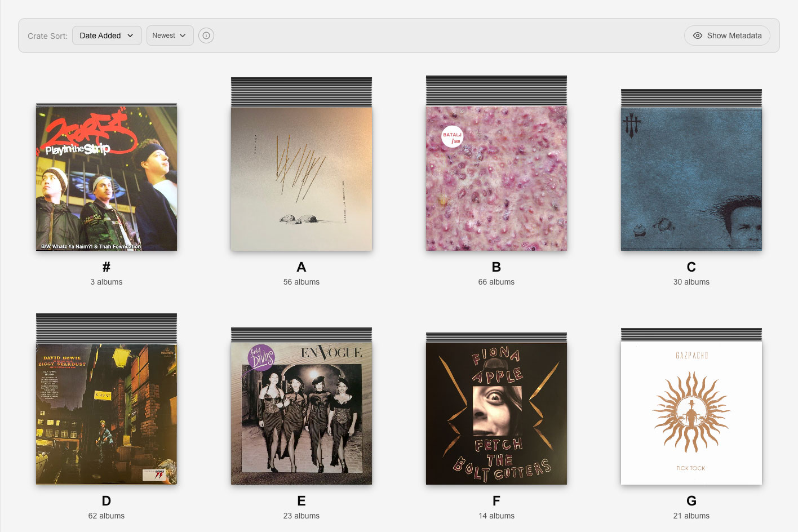The width and height of the screenshot is (798, 532).
Task: Open the David Bowie Ziggy Stardust cover
Action: coord(107,414)
